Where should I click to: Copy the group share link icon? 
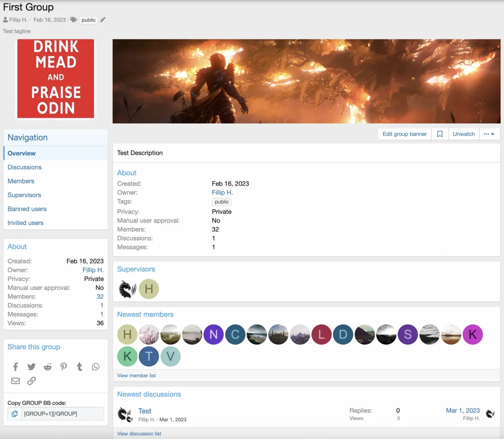coord(31,381)
